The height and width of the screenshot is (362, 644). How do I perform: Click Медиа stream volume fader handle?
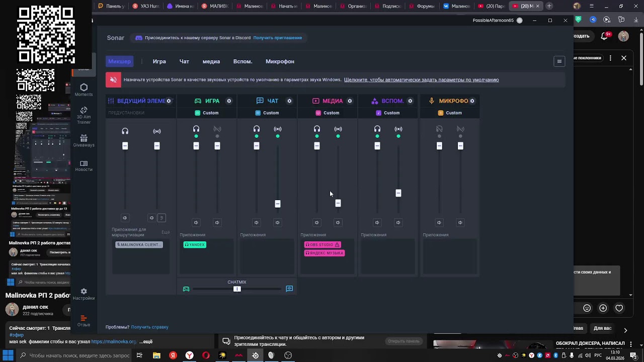tap(338, 203)
